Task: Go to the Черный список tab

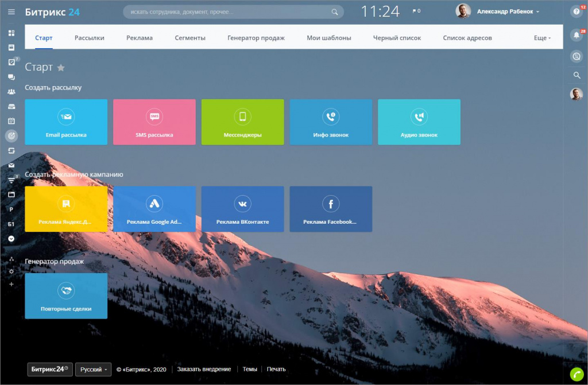Action: pyautogui.click(x=397, y=38)
